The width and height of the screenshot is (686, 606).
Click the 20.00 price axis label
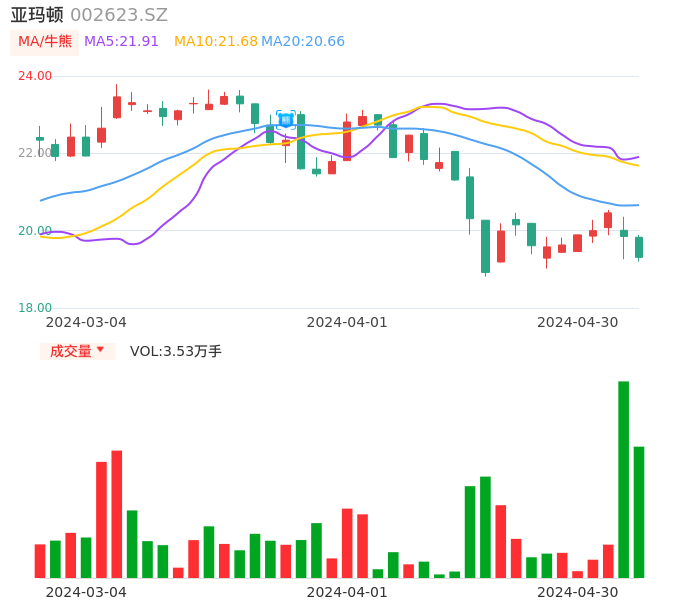35,231
